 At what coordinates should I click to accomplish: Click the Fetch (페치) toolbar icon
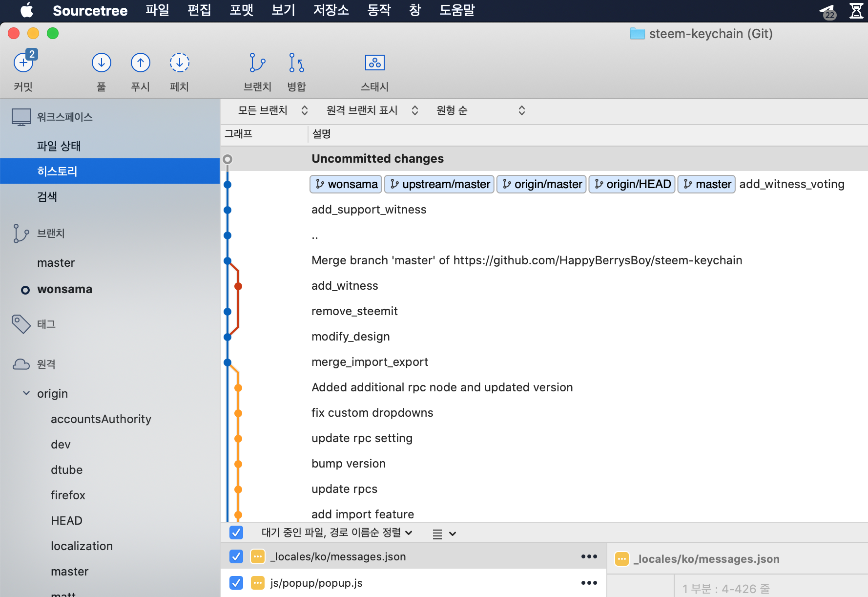pos(180,63)
